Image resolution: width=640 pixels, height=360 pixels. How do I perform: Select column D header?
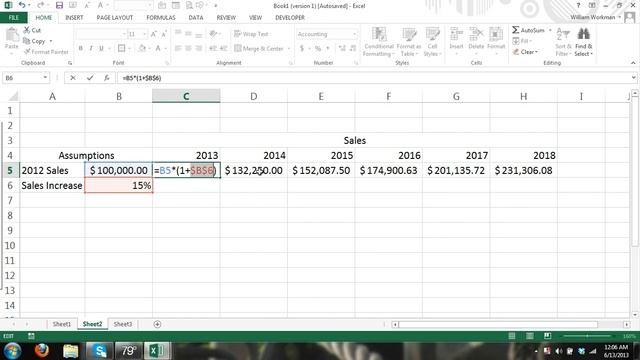[253, 96]
